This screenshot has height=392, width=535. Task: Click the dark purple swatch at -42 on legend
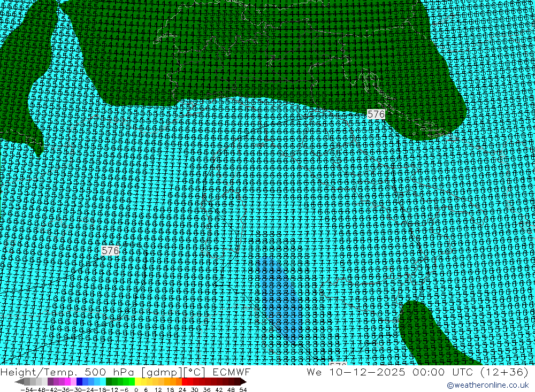pyautogui.click(x=50, y=382)
